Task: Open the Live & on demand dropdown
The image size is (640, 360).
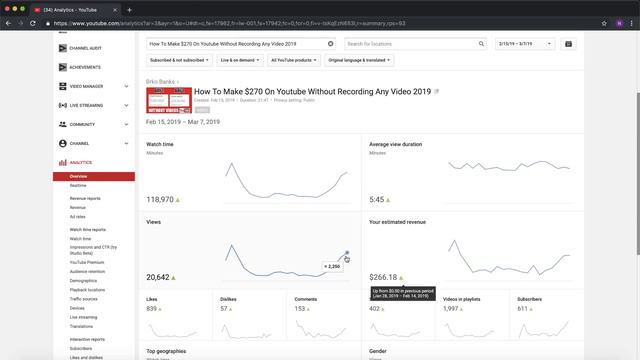Action: [240, 60]
